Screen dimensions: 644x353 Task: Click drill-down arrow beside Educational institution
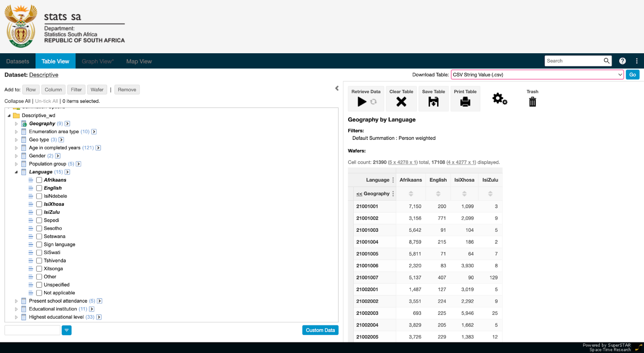click(x=91, y=309)
